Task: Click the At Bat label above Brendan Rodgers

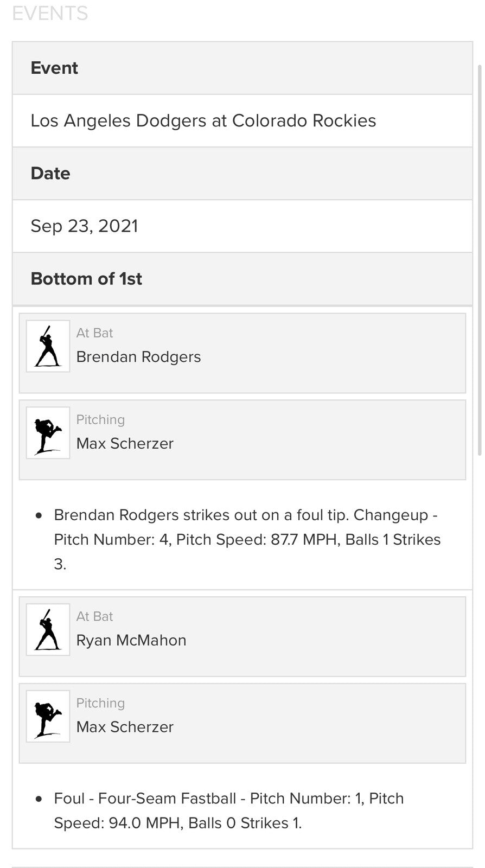Action: click(94, 333)
